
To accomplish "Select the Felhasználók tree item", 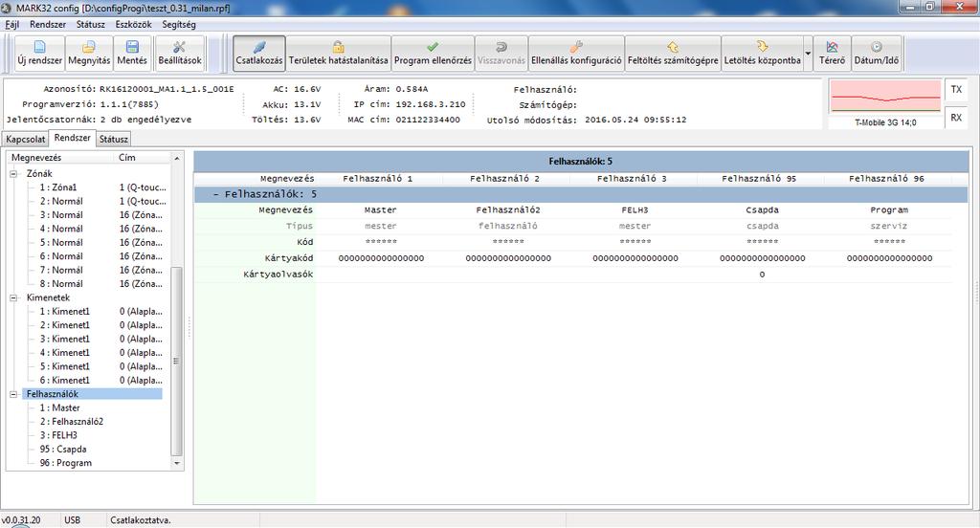I will [53, 394].
